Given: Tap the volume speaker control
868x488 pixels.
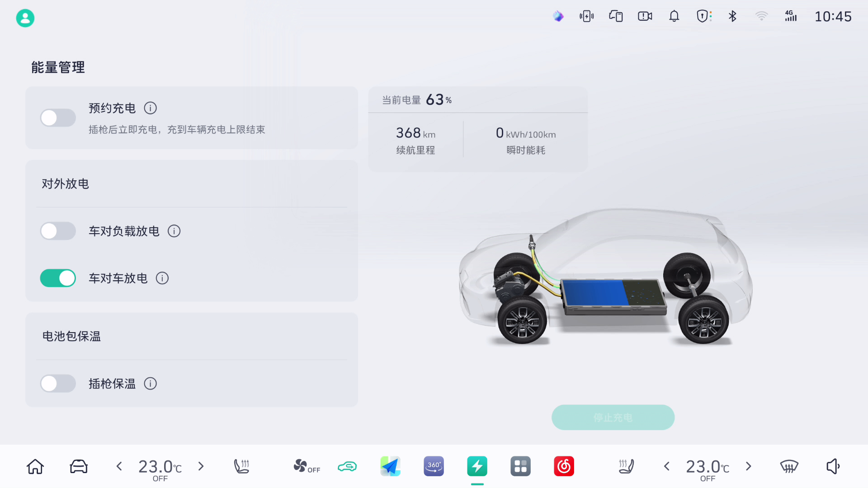Looking at the screenshot, I should point(833,466).
